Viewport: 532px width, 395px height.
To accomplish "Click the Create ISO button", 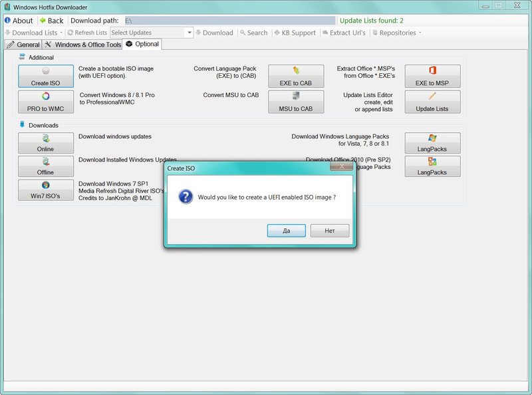I will tap(46, 76).
